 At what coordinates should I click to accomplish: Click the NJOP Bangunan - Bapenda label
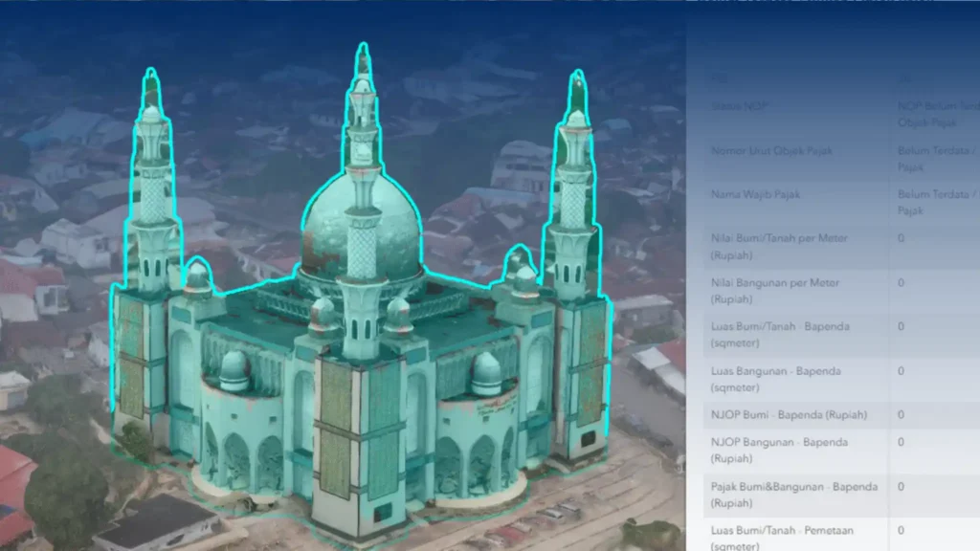point(779,450)
